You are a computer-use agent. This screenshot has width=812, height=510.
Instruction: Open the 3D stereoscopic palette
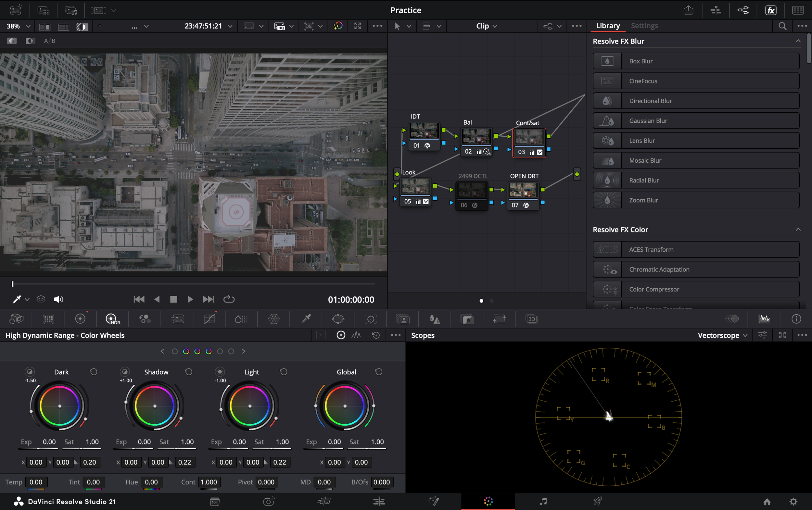coord(531,319)
